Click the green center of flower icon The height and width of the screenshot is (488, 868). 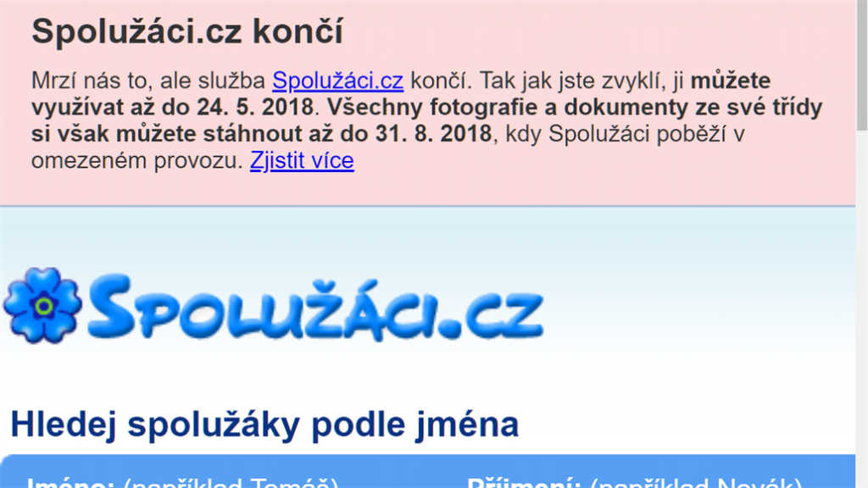click(x=44, y=305)
